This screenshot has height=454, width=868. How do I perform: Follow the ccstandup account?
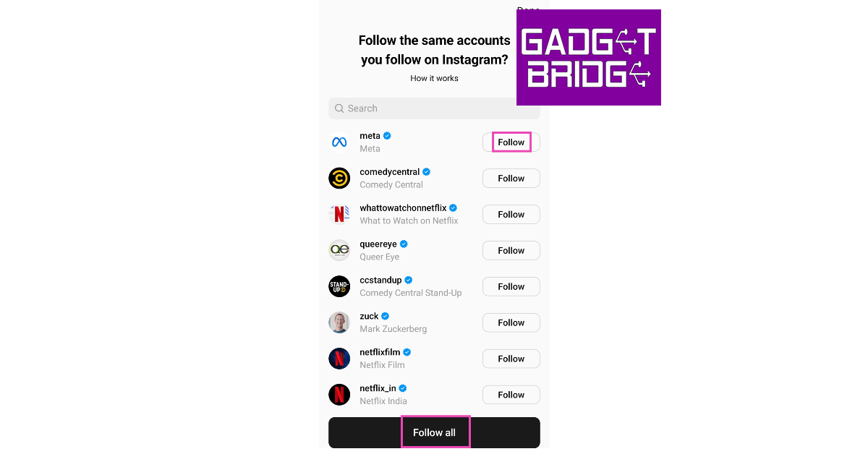[x=511, y=287]
